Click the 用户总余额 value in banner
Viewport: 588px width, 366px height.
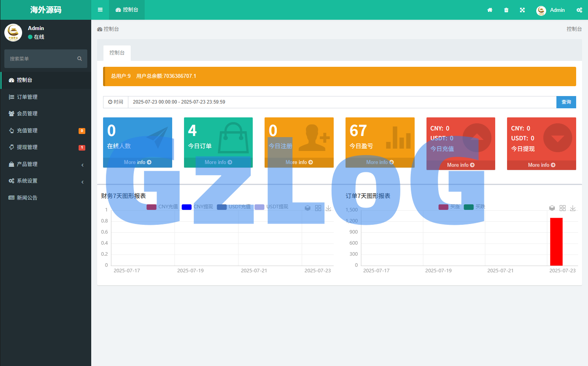pyautogui.click(x=166, y=76)
